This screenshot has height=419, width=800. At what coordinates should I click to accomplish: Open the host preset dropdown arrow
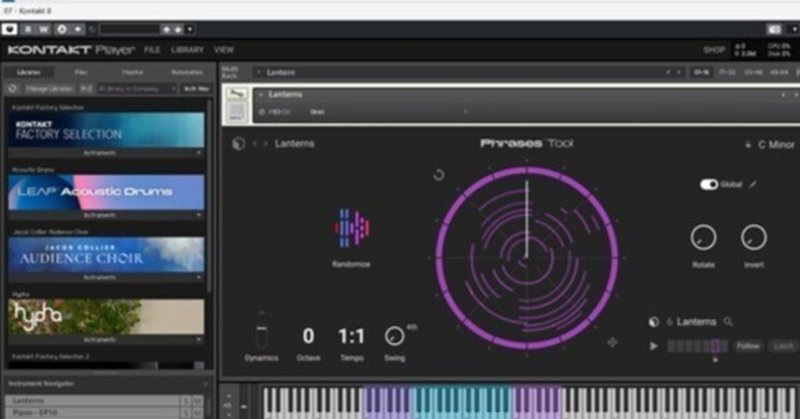click(x=189, y=30)
